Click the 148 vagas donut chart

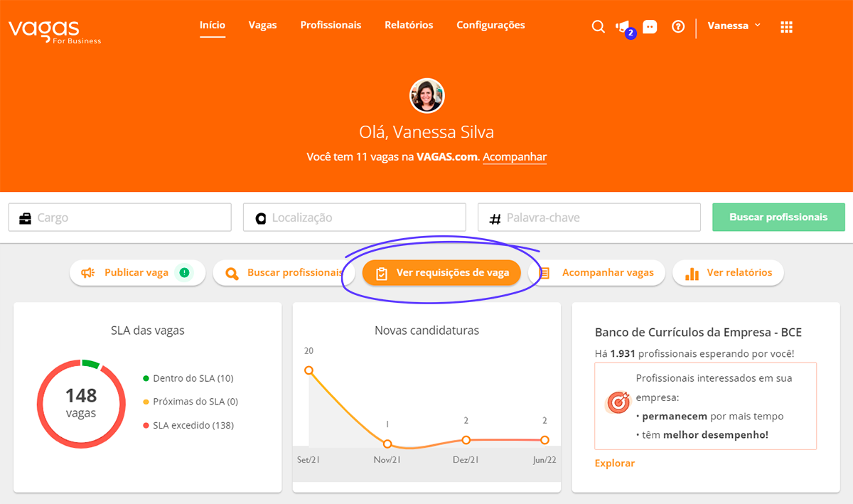81,403
